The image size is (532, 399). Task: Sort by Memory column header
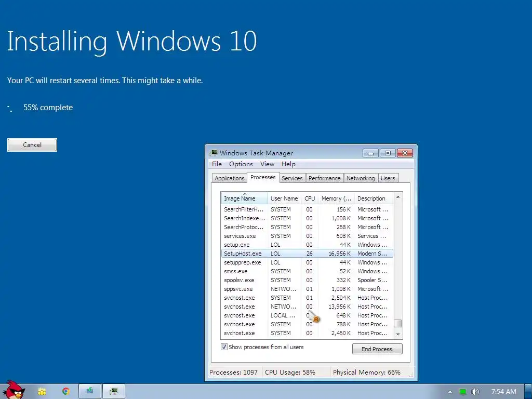click(336, 198)
